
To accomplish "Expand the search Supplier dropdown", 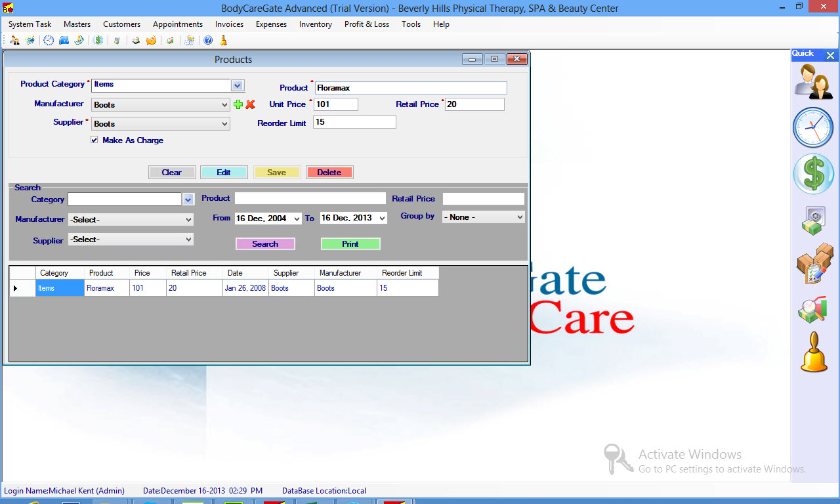I will pyautogui.click(x=131, y=240).
